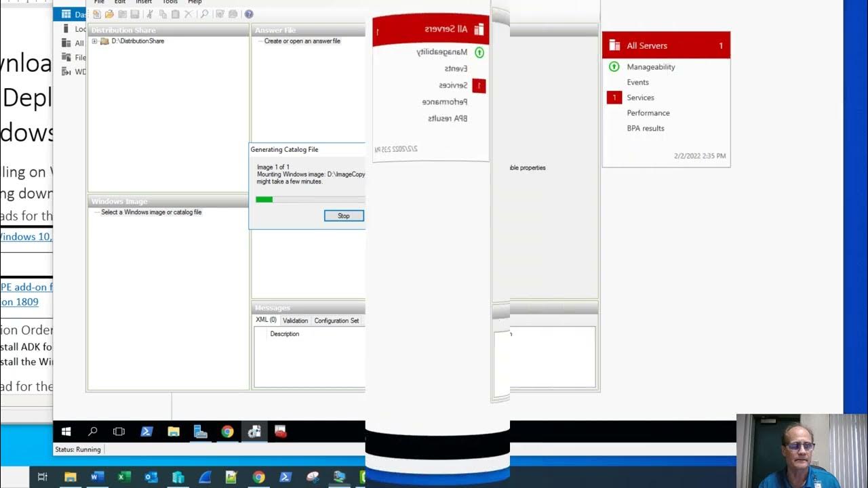Screen dimensions: 868x488
Task: Open Help via the blue question icon
Action: point(249,14)
